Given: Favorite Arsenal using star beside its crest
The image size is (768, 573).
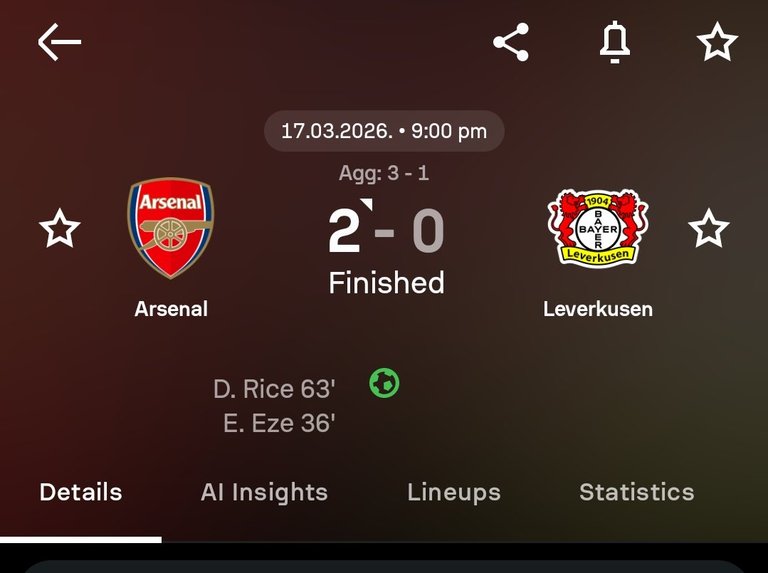Looking at the screenshot, I should click(59, 229).
